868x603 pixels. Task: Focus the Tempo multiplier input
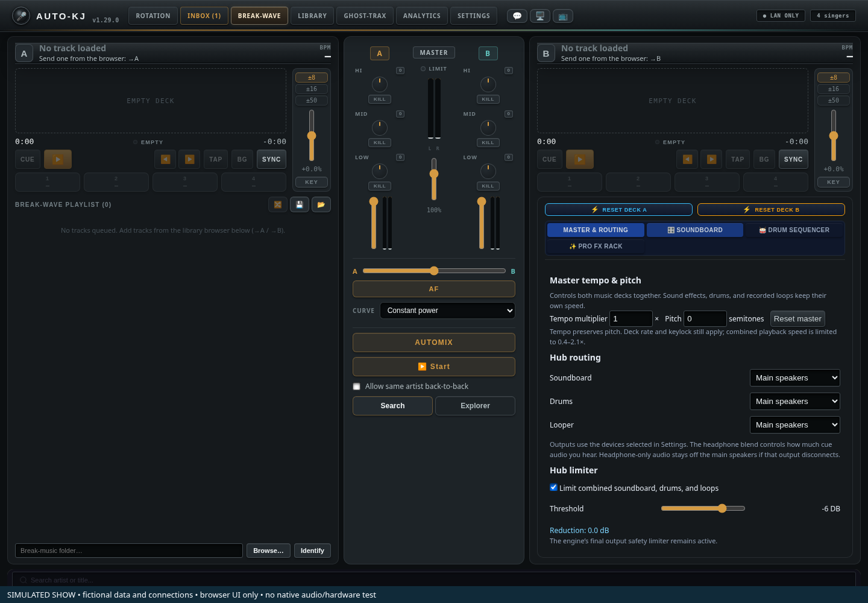pos(631,319)
